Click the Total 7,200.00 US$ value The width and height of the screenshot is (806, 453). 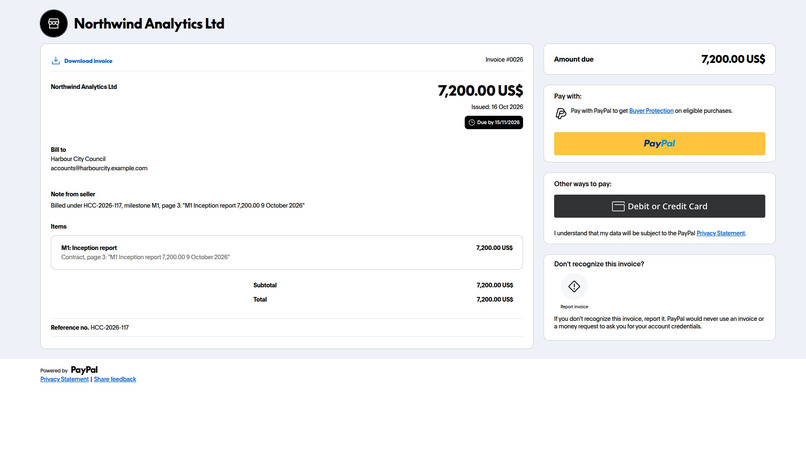point(494,300)
